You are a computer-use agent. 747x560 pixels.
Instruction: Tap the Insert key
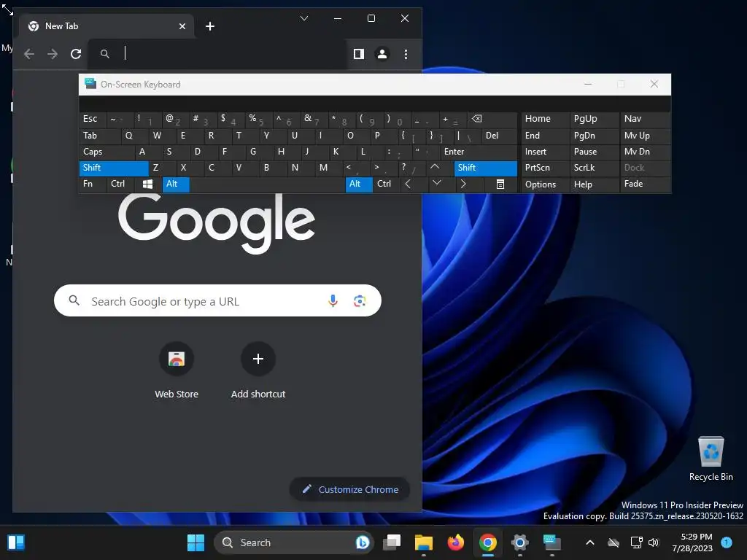click(546, 152)
